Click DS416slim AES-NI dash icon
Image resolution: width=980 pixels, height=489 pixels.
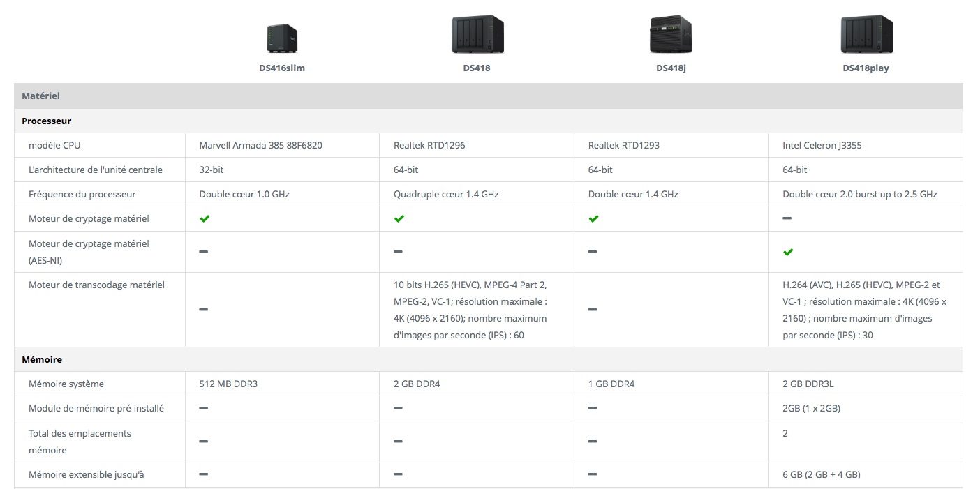[204, 251]
